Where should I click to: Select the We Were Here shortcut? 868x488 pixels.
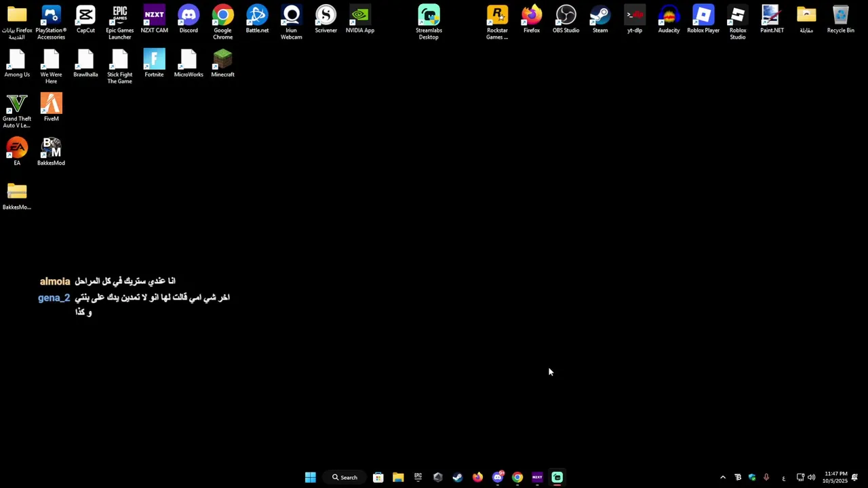[51, 67]
